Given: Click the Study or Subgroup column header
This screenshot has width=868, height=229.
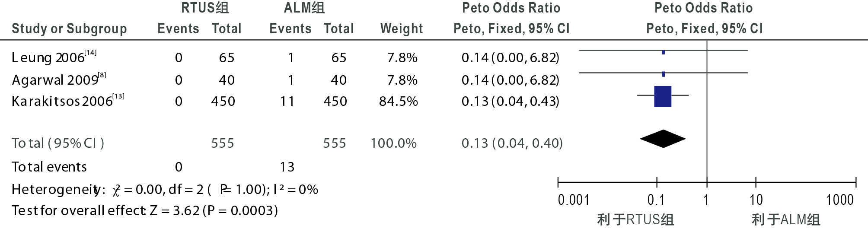Looking at the screenshot, I should coord(69,29).
